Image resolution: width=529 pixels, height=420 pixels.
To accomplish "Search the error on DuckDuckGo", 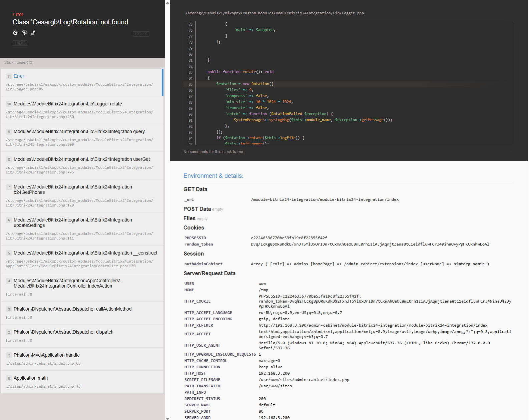I will [x=24, y=33].
